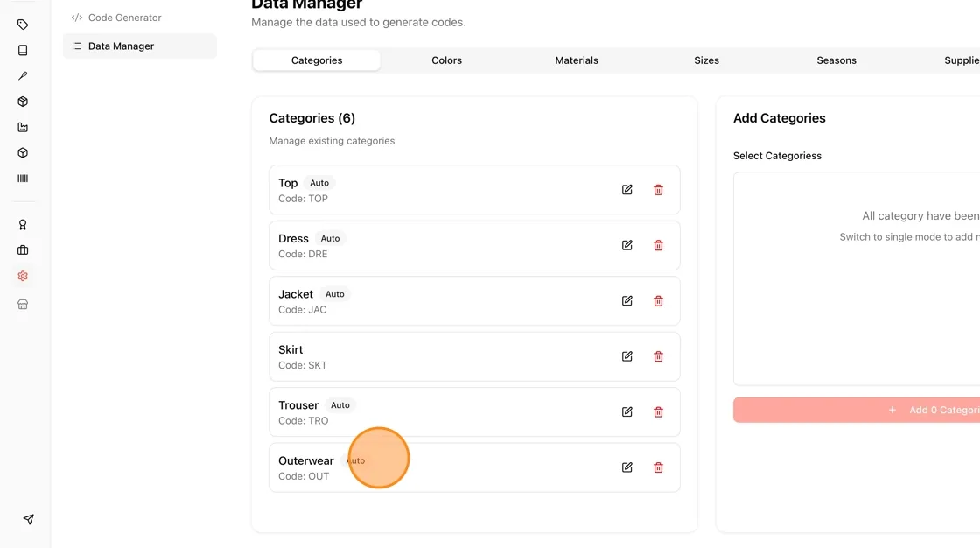The image size is (980, 548).
Task: Select the pen tool icon in the sidebar
Action: [23, 75]
